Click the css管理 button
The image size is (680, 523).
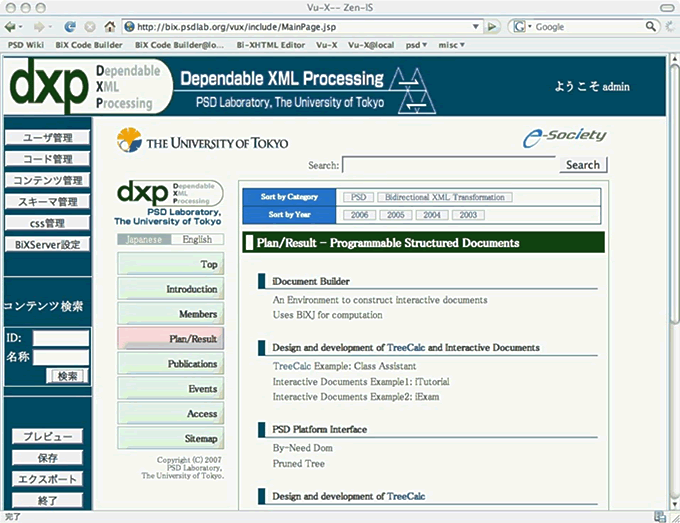pos(48,223)
